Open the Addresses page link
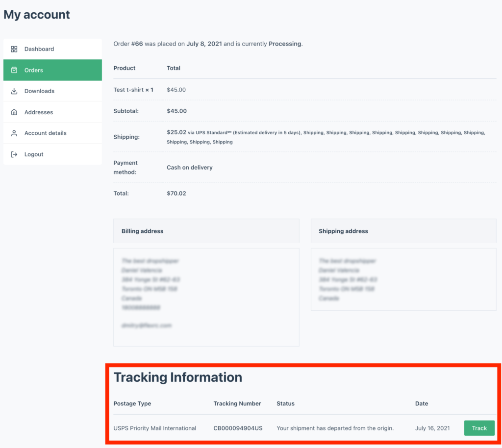Screen dimensions: 502x448 [39, 112]
